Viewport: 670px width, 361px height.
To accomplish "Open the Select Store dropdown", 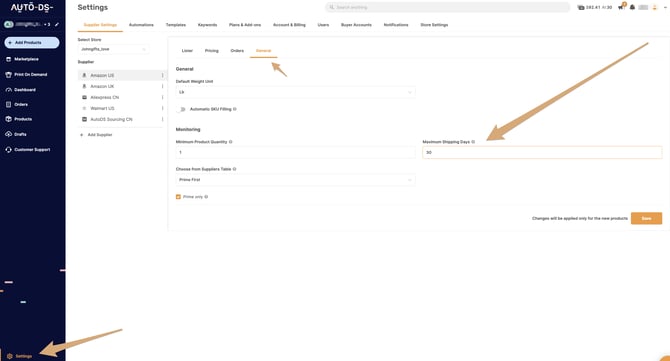I will click(x=113, y=49).
